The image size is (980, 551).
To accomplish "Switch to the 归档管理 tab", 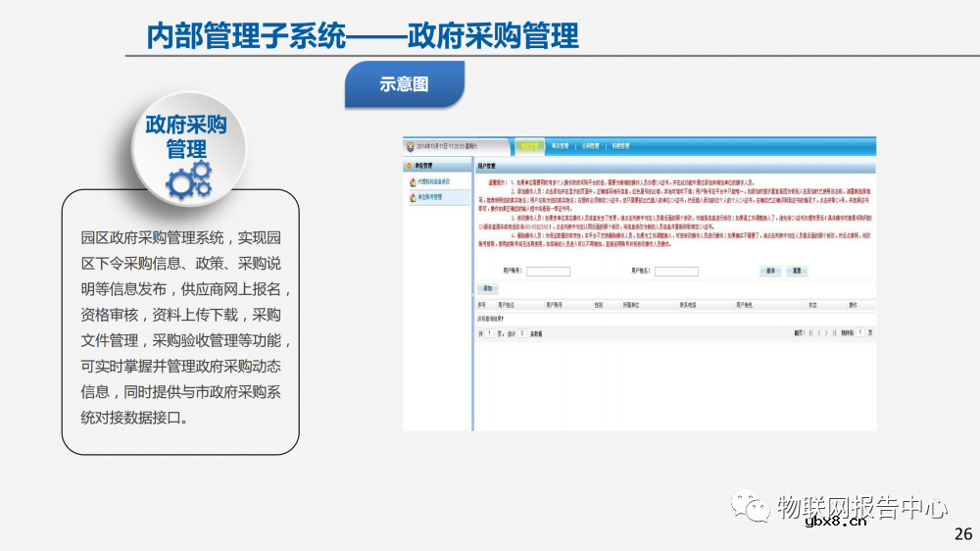I will click(x=620, y=146).
